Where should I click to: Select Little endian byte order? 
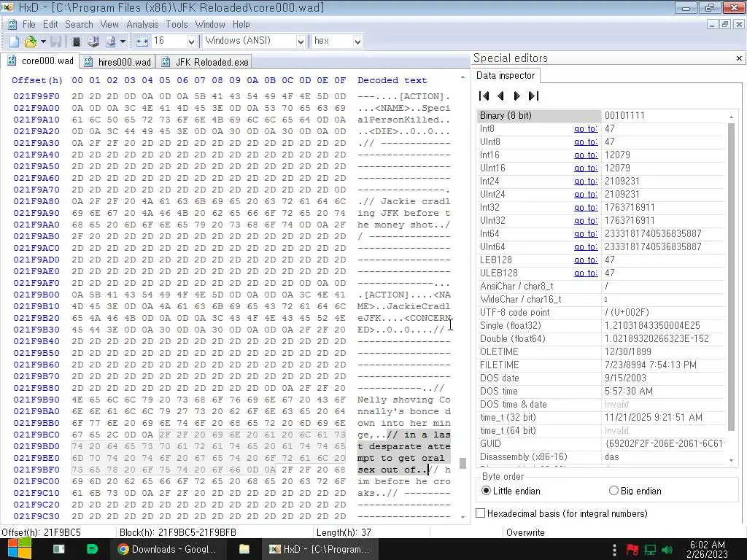point(511,491)
